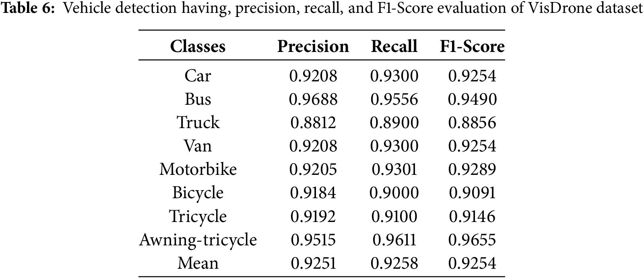Select the Bus row label

[198, 99]
